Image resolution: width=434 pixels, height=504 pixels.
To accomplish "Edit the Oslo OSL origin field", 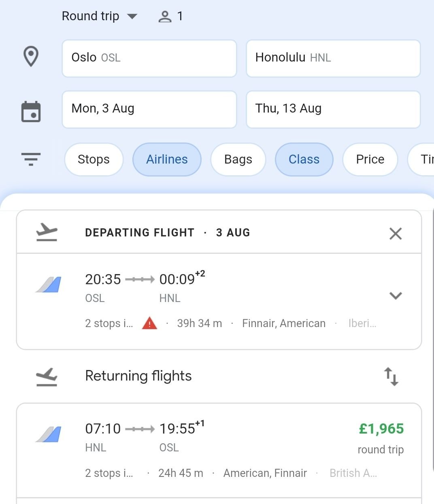I will pyautogui.click(x=149, y=58).
